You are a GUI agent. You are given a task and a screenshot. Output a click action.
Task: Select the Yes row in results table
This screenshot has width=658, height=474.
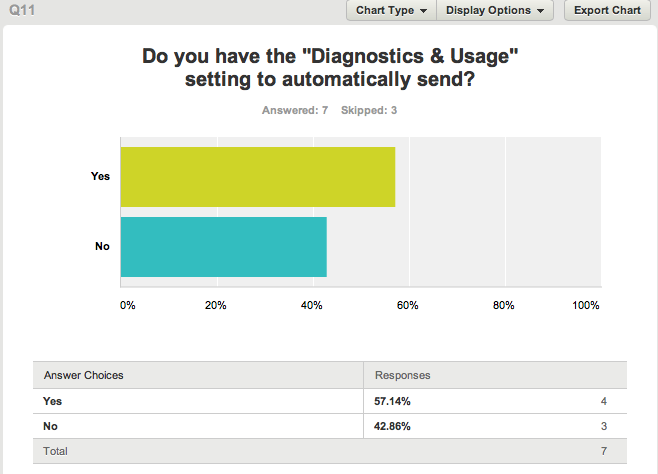[330, 401]
